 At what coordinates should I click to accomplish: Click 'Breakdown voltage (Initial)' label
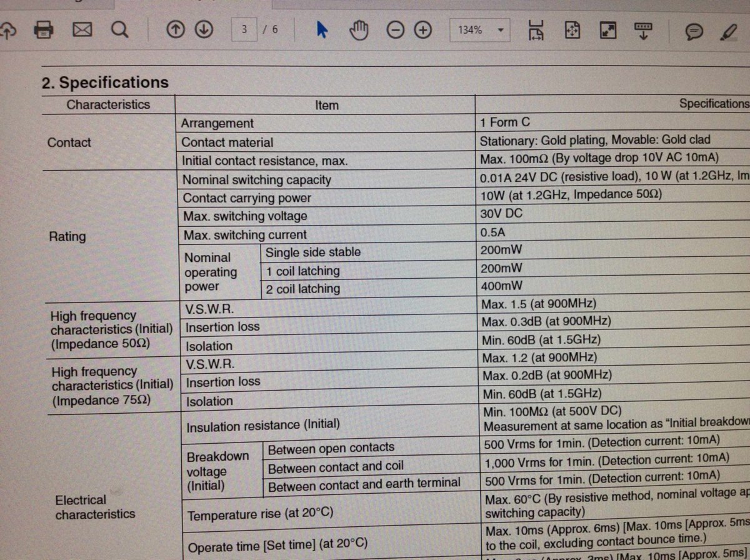click(217, 471)
